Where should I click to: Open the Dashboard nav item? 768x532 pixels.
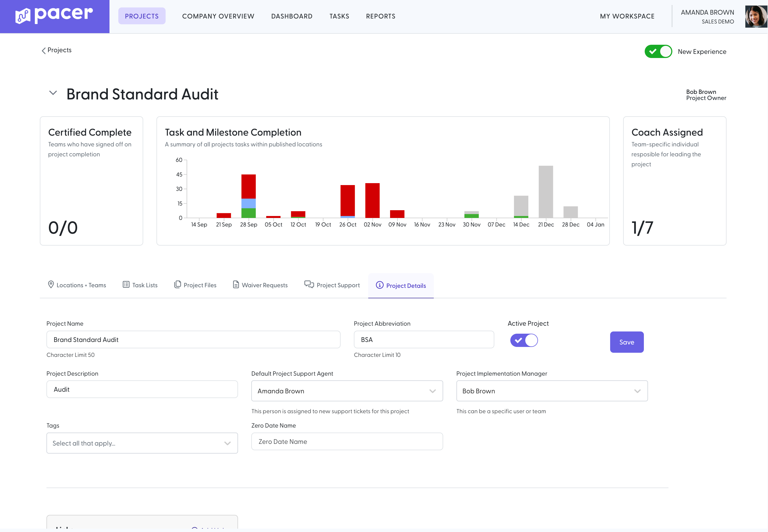point(292,16)
